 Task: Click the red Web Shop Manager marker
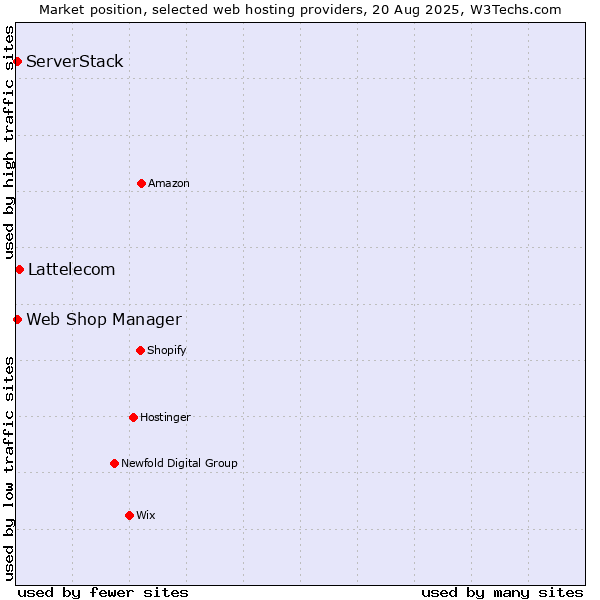[17, 320]
